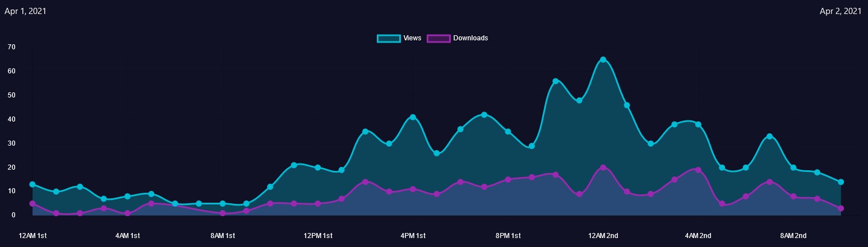Click the last Downloads data point on the right

[841, 208]
